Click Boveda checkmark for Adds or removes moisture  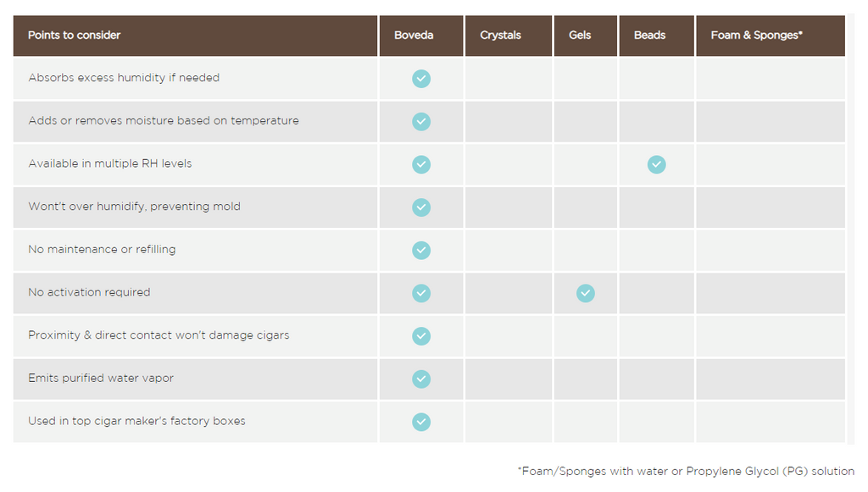click(421, 122)
